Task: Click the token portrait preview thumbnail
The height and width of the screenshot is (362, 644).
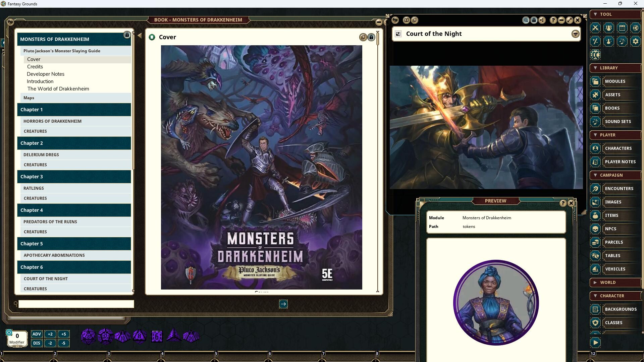Action: point(496,302)
